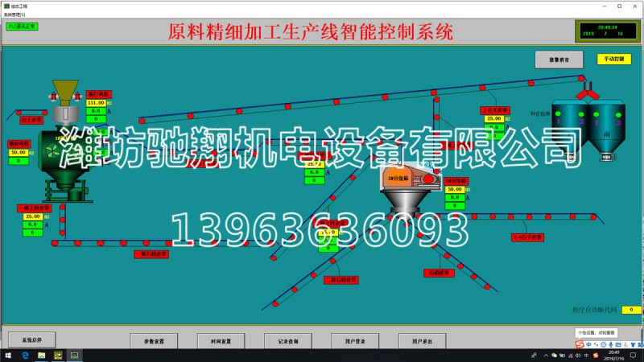Click the 上仓大皮带 belt label

[495, 110]
